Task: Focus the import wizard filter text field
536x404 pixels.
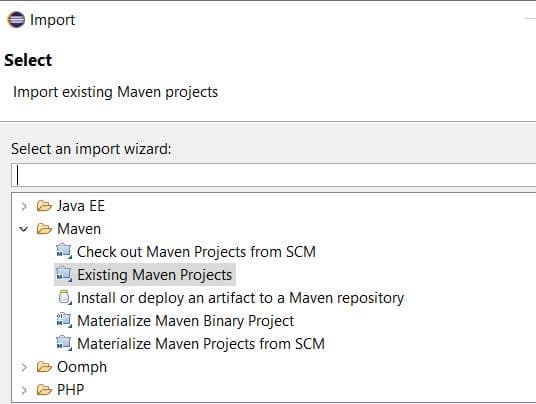Action: [x=273, y=175]
